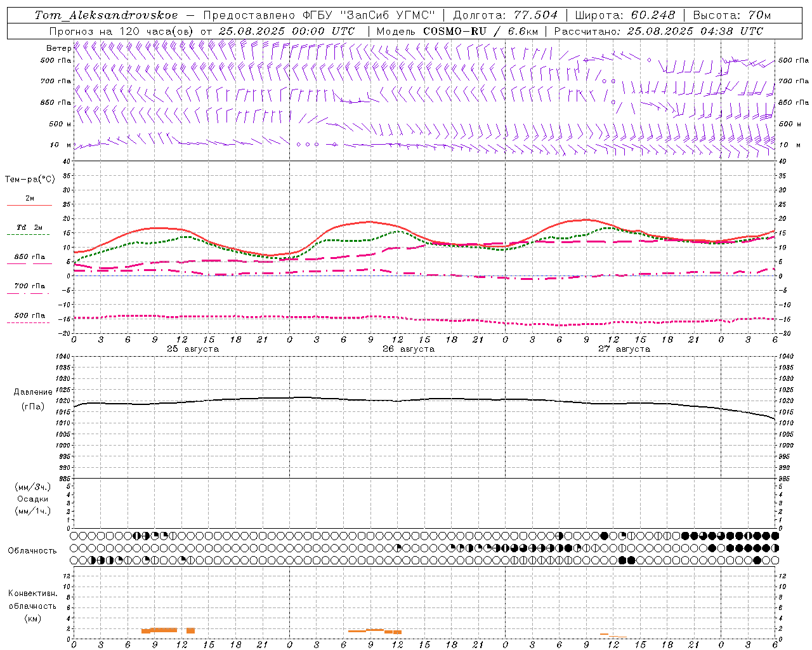The width and height of the screenshot is (812, 650).
Task: Click the 'Осадки' precipitation label
Action: [x=33, y=499]
